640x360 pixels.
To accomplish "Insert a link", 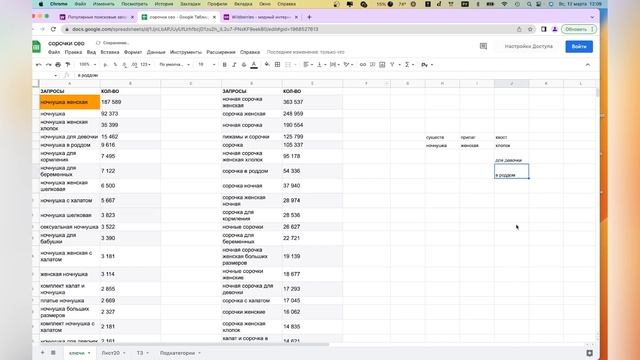I will [362, 64].
